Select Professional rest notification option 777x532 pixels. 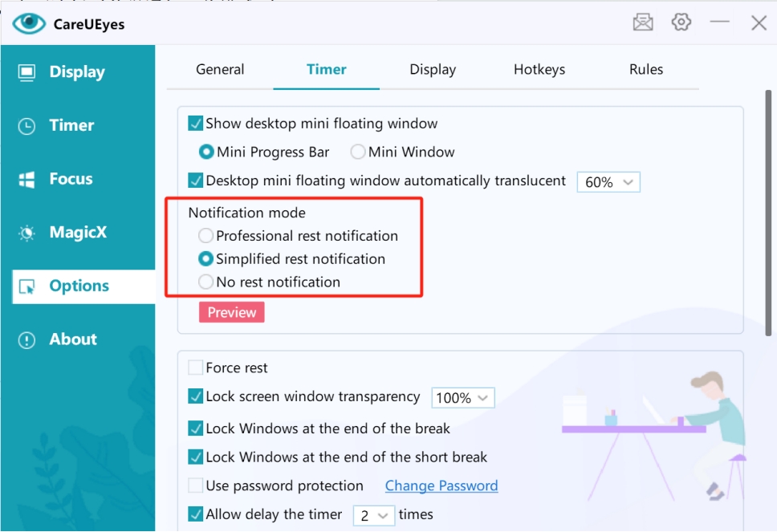click(206, 236)
